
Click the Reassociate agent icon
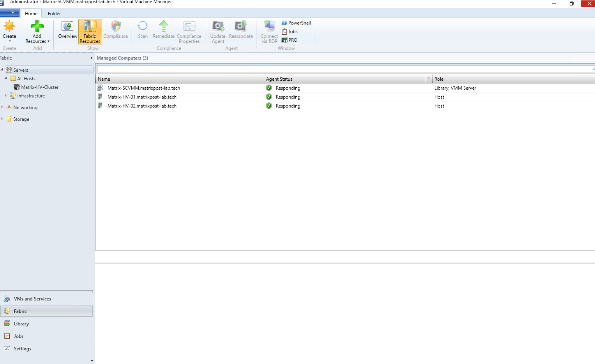click(241, 27)
